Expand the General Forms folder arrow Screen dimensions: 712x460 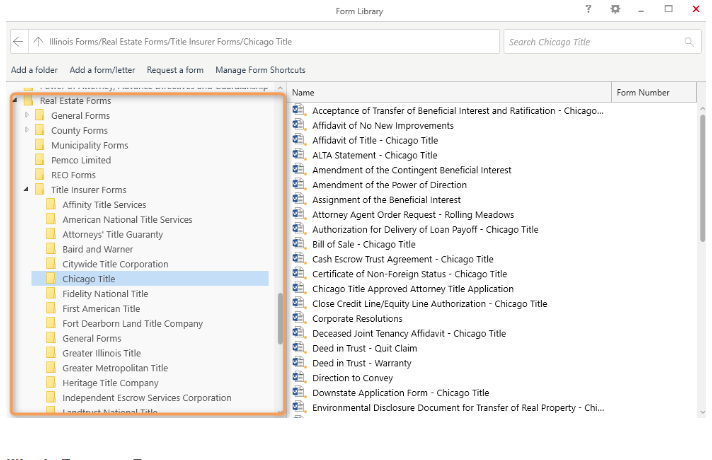[26, 115]
